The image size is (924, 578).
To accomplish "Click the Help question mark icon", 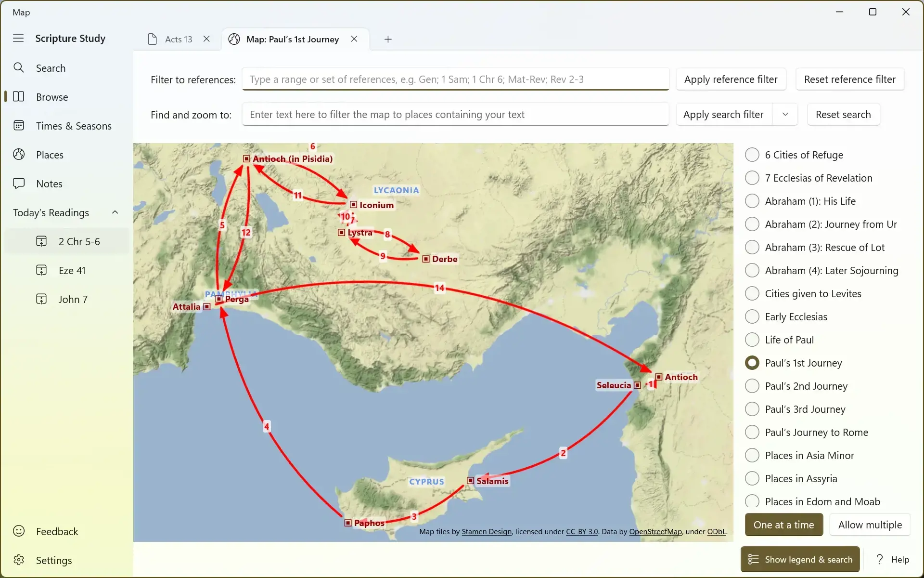I will point(880,559).
